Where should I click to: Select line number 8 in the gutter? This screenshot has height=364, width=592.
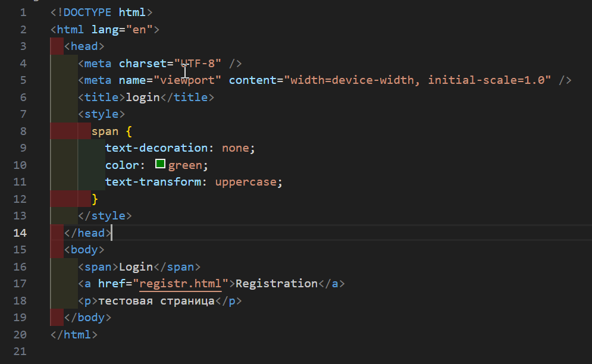[x=23, y=131]
